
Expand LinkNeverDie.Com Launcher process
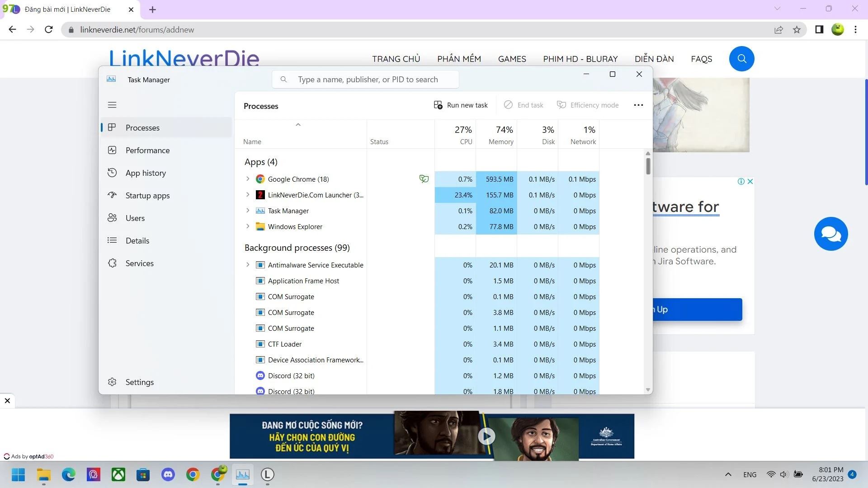247,195
